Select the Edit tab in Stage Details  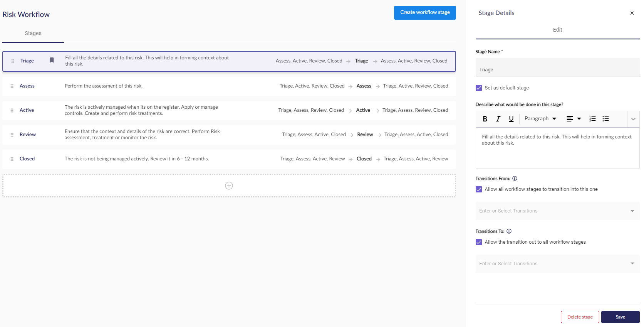[x=557, y=30]
